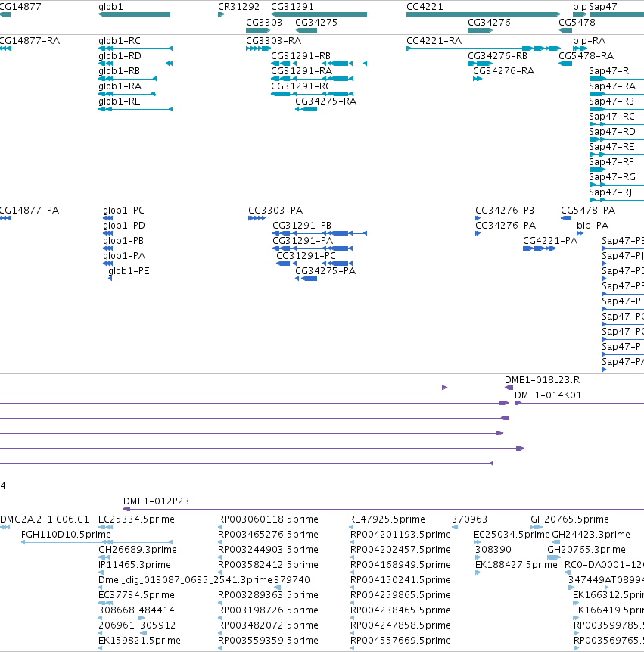Select BAC clone DME1-018L23.R
This screenshot has width=644, height=652.
(x=509, y=388)
